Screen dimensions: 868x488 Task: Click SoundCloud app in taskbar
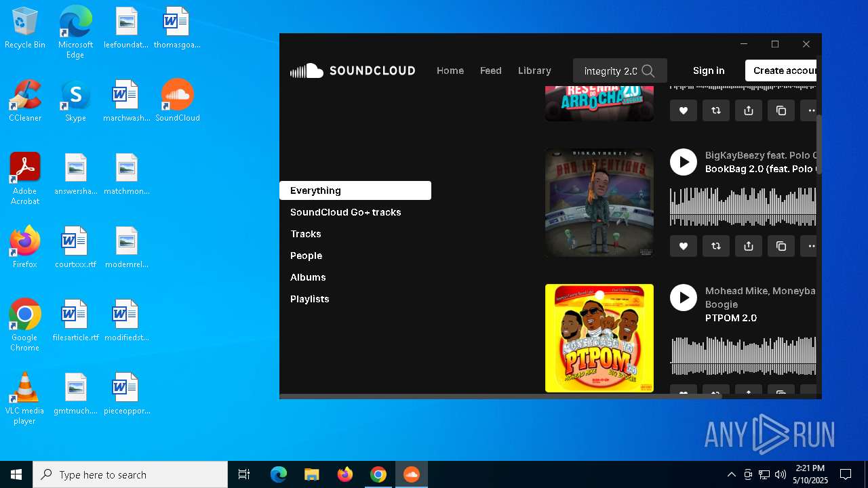coord(412,474)
